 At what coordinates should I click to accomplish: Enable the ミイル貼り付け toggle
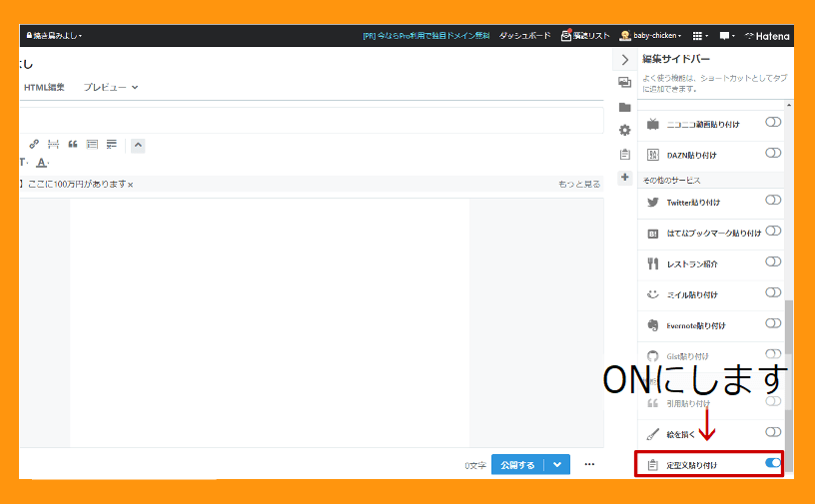[x=773, y=292]
